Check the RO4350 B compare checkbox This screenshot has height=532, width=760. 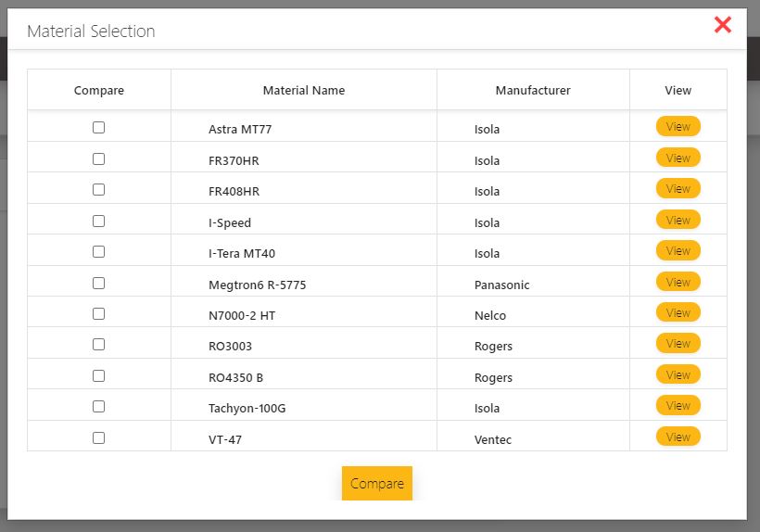(98, 375)
